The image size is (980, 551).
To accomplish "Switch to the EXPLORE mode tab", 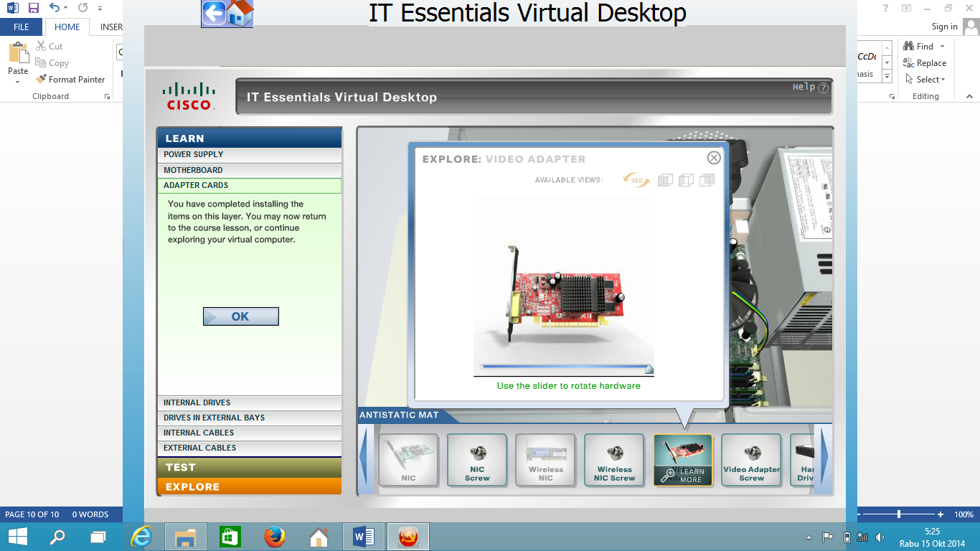I will click(x=249, y=486).
